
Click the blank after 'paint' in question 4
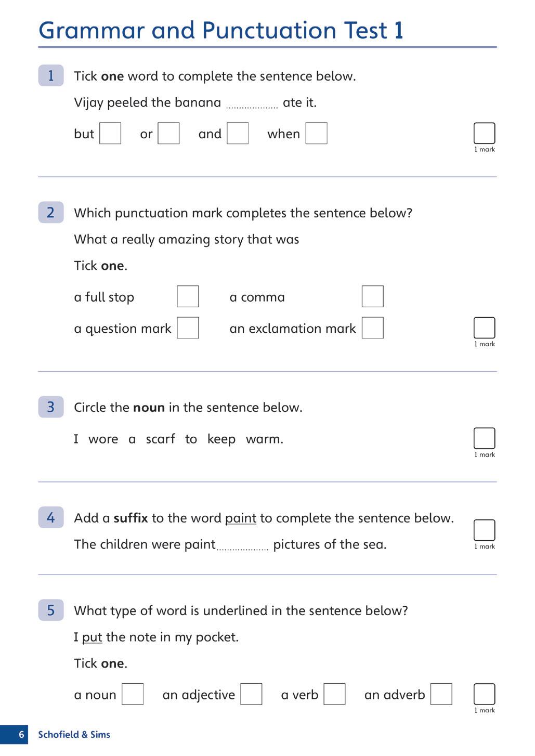[x=243, y=545]
